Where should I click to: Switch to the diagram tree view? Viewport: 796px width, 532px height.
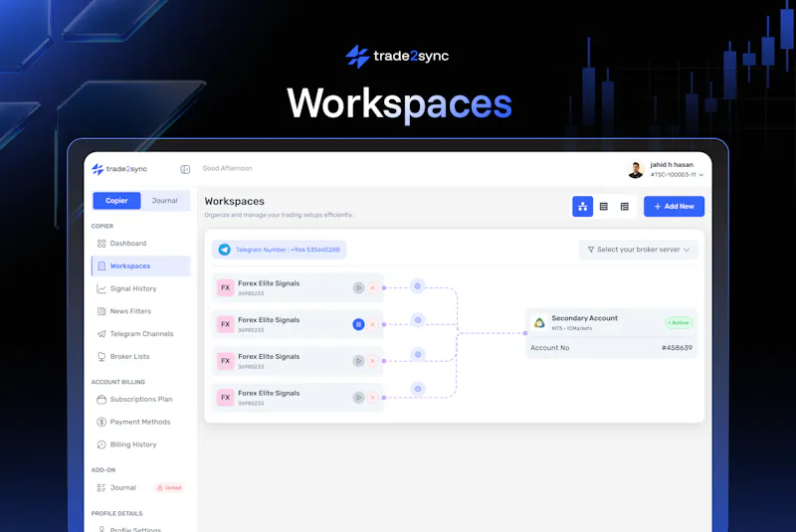582,207
